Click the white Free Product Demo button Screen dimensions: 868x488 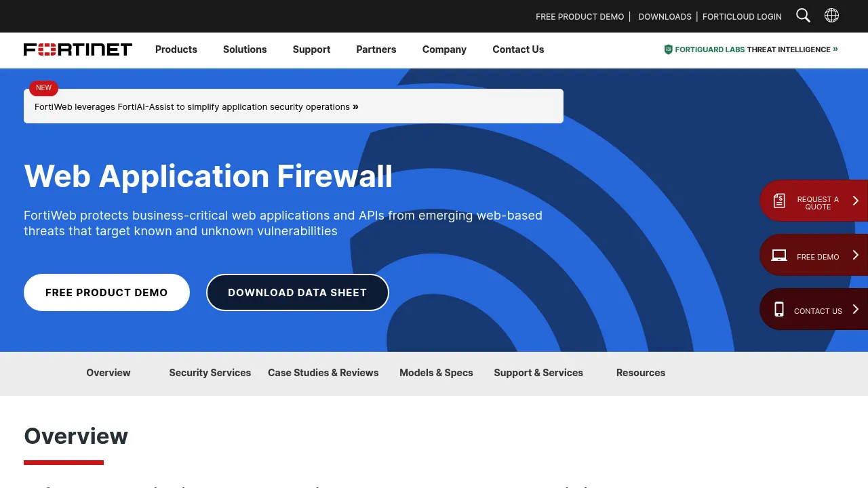point(106,293)
